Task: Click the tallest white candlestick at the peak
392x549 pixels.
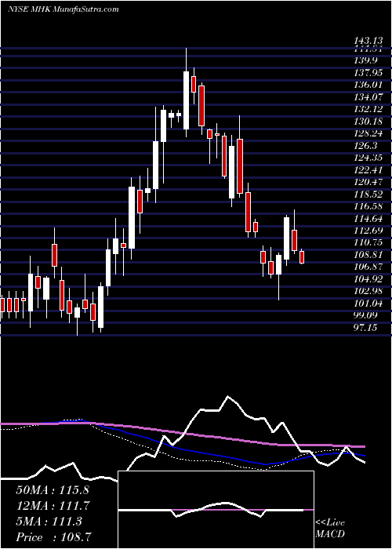Action: (x=186, y=100)
